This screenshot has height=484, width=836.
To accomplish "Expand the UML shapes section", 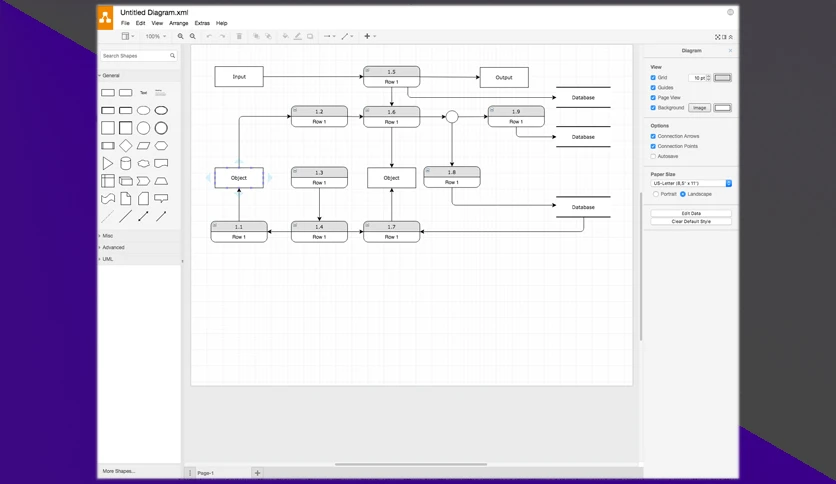I will click(x=108, y=259).
